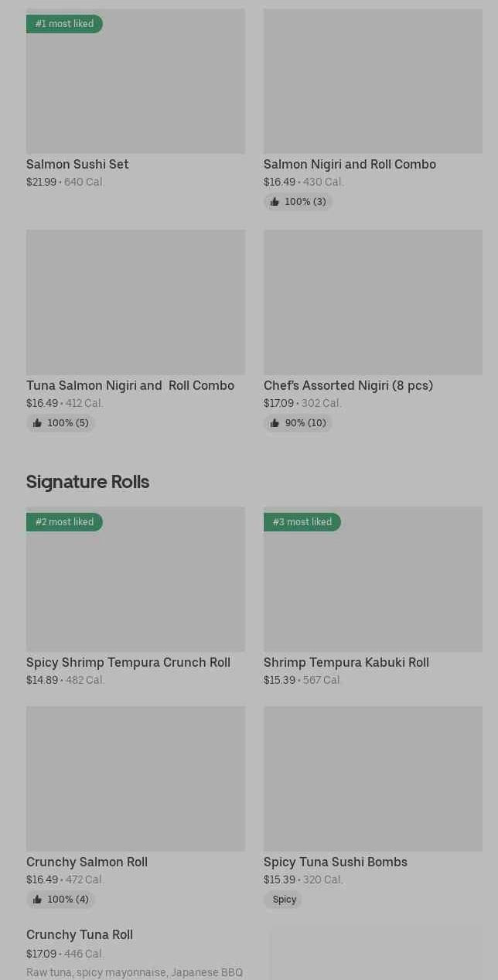Select Tuna Salmon Nigiri and Roll Combo title
498x980 pixels.
coord(130,385)
